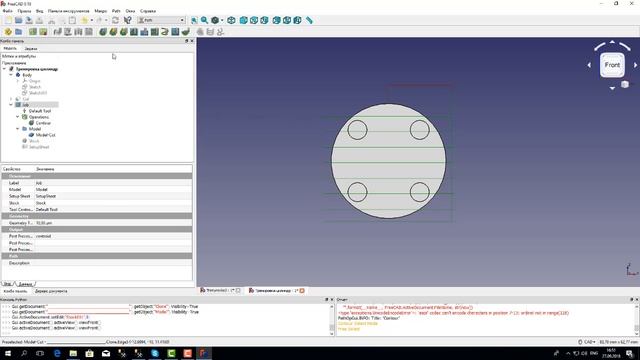
Task: Rotate view with navigation cube down arrow
Action: tap(612, 88)
